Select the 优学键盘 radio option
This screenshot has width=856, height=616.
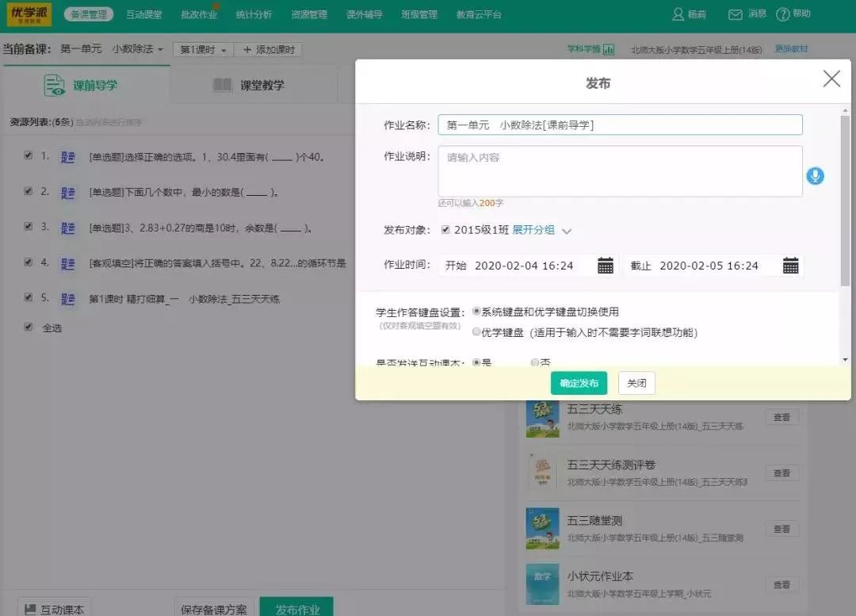(476, 331)
